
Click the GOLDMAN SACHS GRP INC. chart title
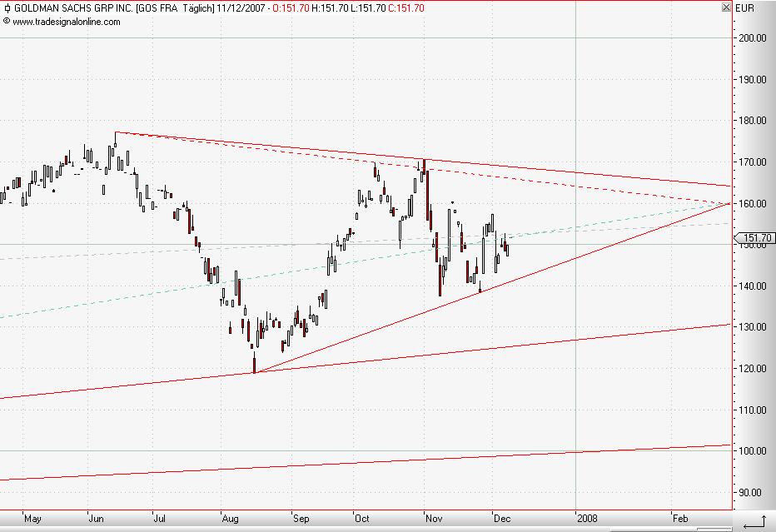73,8
